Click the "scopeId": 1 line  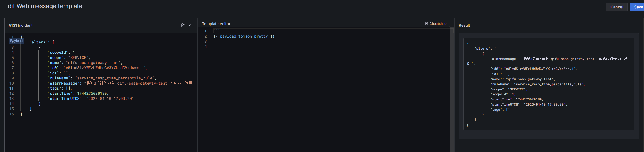62,52
